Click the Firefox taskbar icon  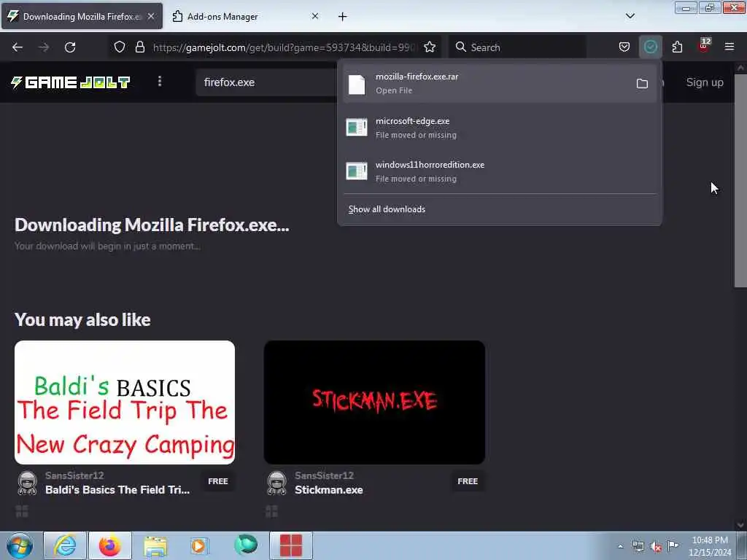point(110,545)
